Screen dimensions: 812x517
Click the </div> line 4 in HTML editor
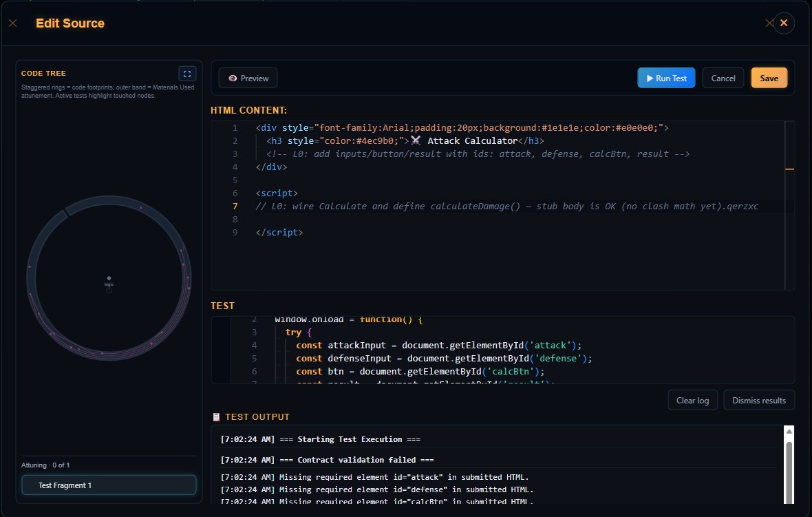(x=271, y=167)
